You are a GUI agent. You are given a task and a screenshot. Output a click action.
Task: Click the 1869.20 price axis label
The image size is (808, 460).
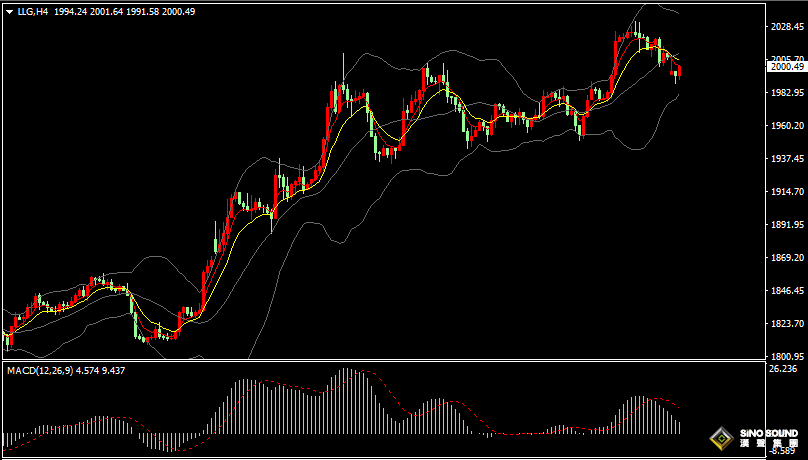(x=786, y=258)
